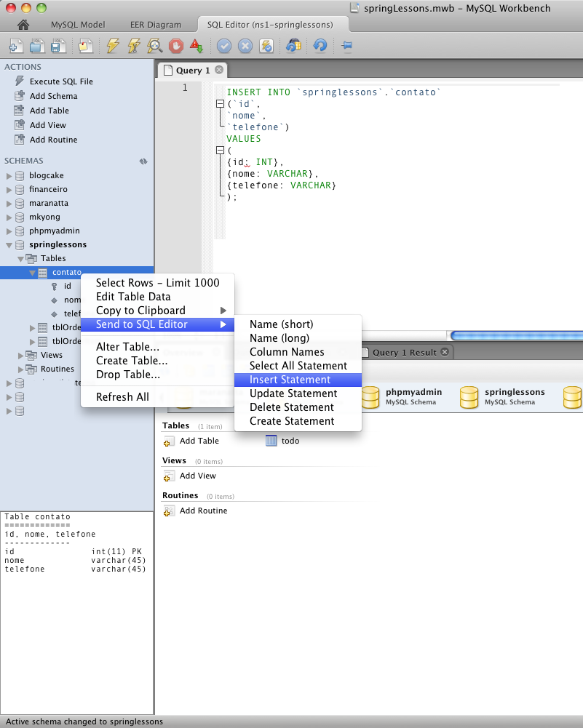
Task: Select the contato table in tree
Action: click(x=66, y=272)
